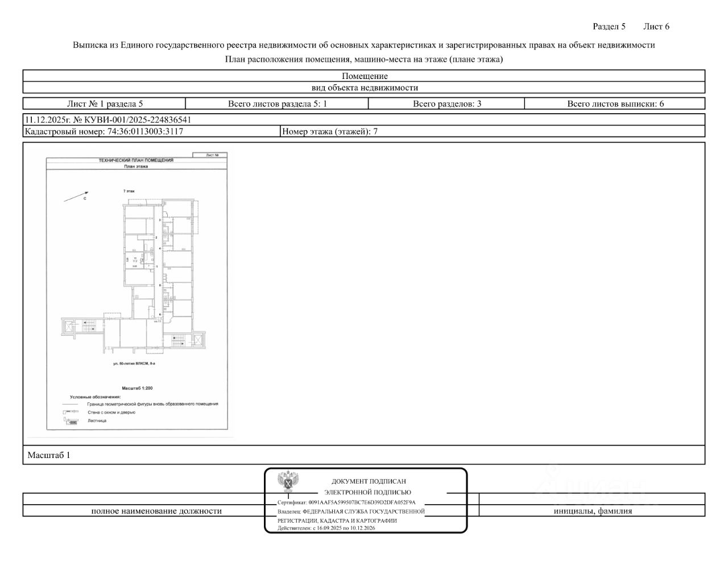Click the "инициалы, фамилия" caption
Screen dimensions: 728x562
pyautogui.click(x=593, y=511)
